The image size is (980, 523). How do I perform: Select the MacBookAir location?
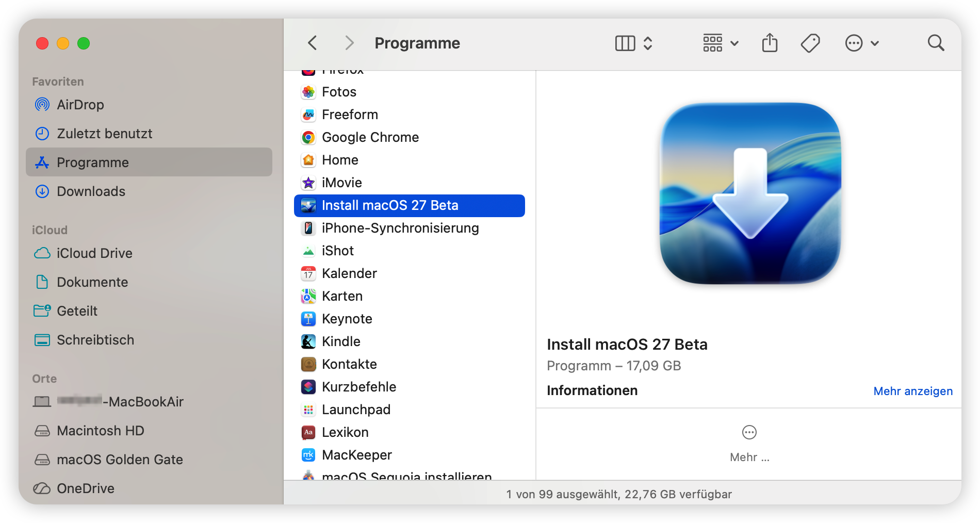(x=149, y=402)
